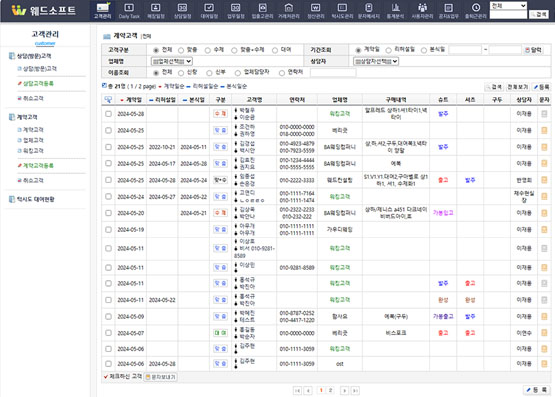
Task: Click the top-right search text field
Action: [508, 14]
